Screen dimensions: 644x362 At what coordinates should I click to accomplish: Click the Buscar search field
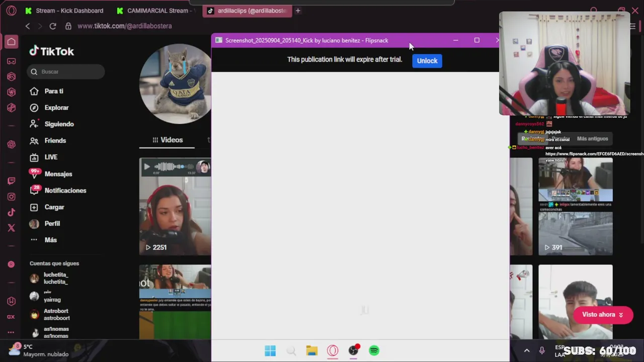point(66,72)
